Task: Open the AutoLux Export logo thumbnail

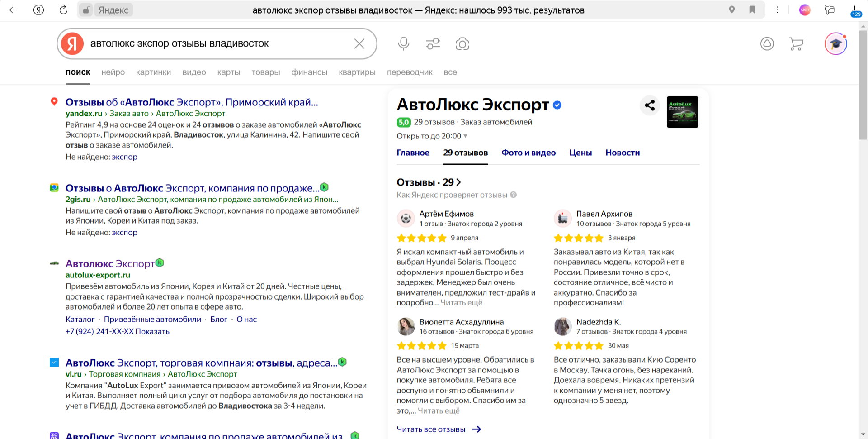Action: [683, 112]
